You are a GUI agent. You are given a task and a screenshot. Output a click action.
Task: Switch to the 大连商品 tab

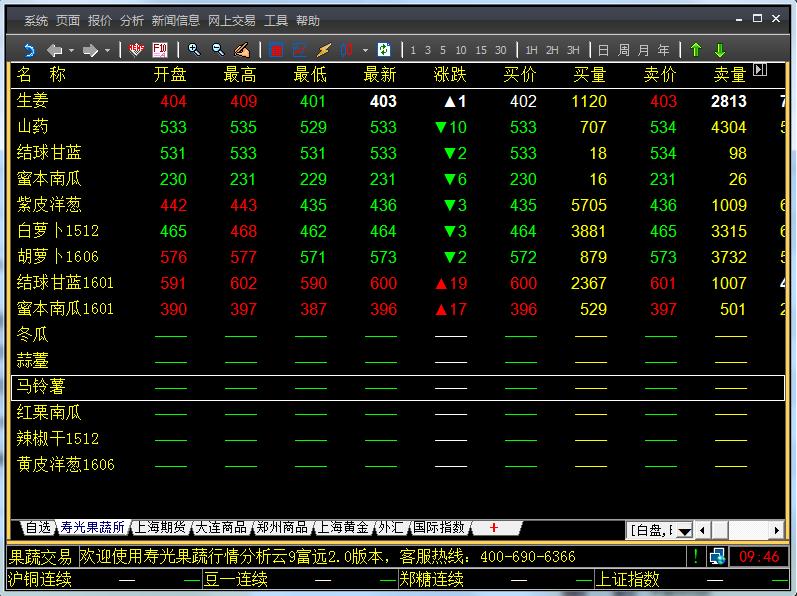point(220,527)
